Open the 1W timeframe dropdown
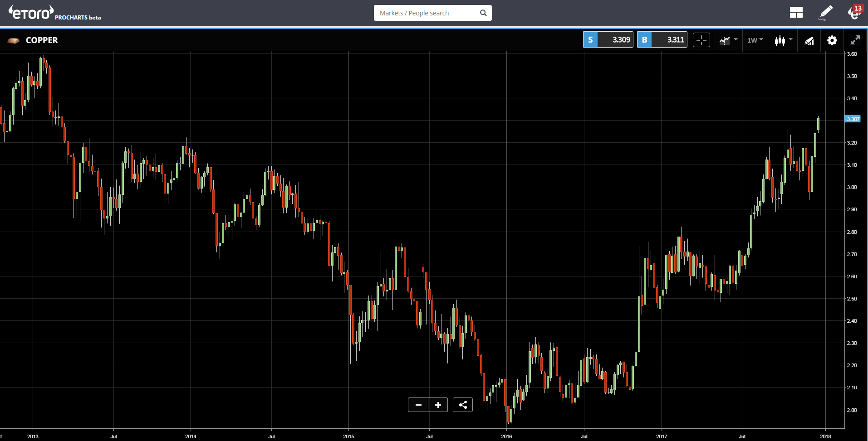The height and width of the screenshot is (441, 868). [755, 40]
